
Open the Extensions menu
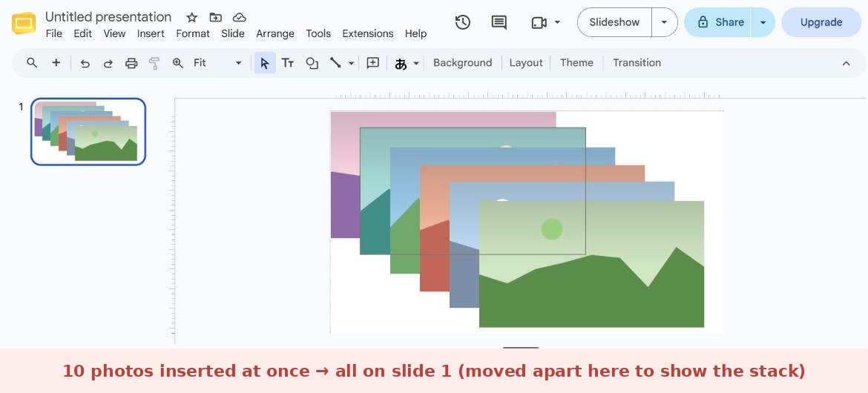click(367, 34)
